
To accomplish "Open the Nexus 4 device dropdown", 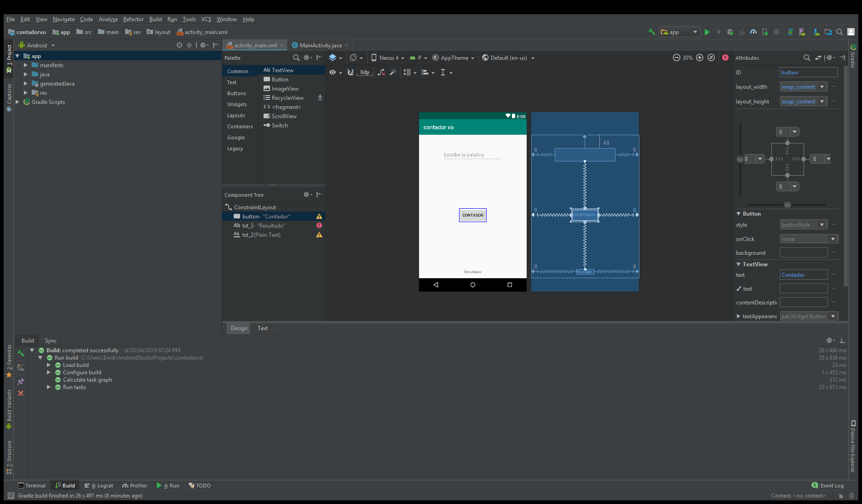I will (388, 57).
